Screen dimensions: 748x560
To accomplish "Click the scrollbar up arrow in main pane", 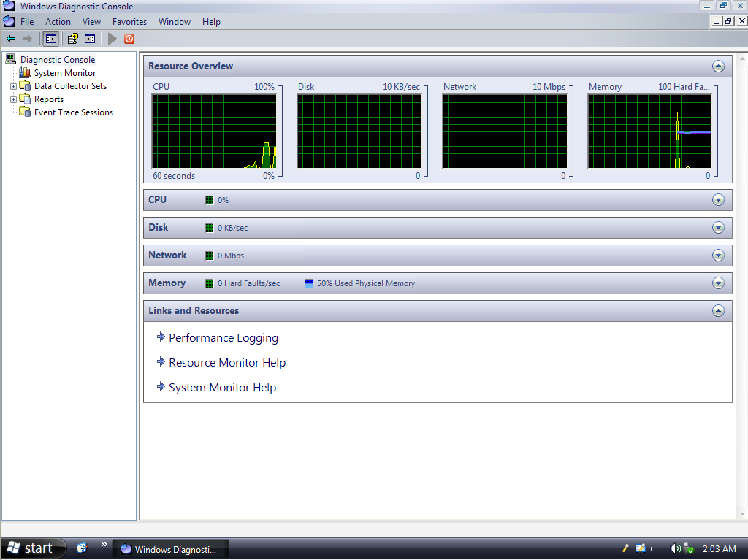I will [x=742, y=58].
